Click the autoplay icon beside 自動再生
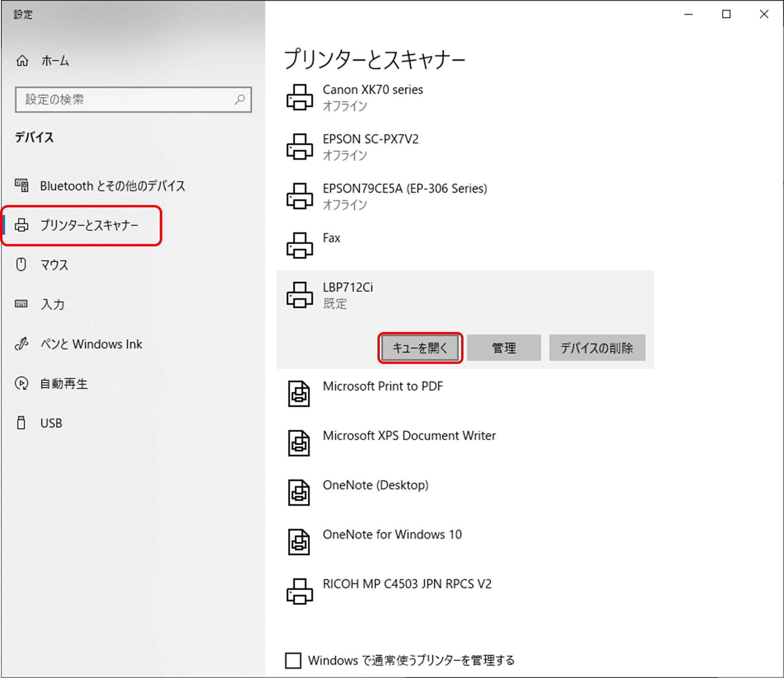 [22, 383]
